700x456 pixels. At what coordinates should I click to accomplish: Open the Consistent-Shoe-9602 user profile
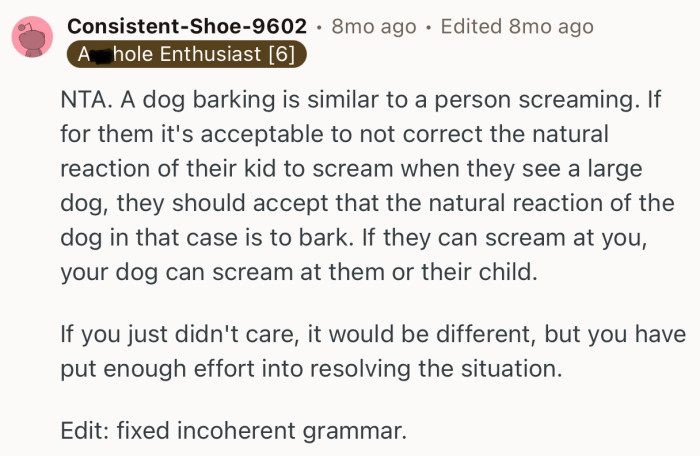pos(186,27)
